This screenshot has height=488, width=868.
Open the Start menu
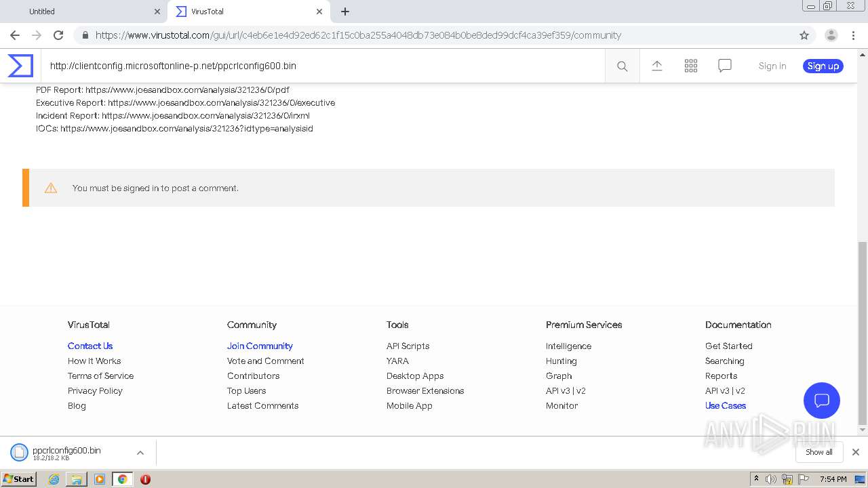pos(19,479)
